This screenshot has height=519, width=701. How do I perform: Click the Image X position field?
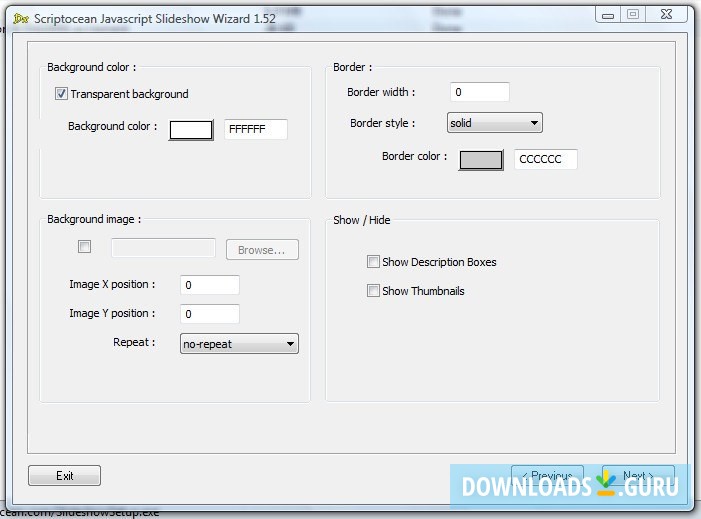pyautogui.click(x=210, y=285)
